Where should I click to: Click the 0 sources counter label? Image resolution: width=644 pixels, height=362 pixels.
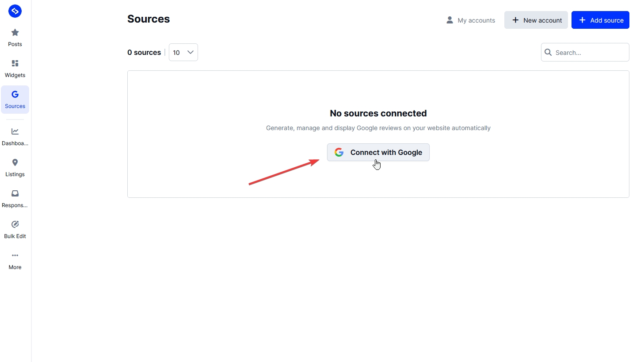144,52
